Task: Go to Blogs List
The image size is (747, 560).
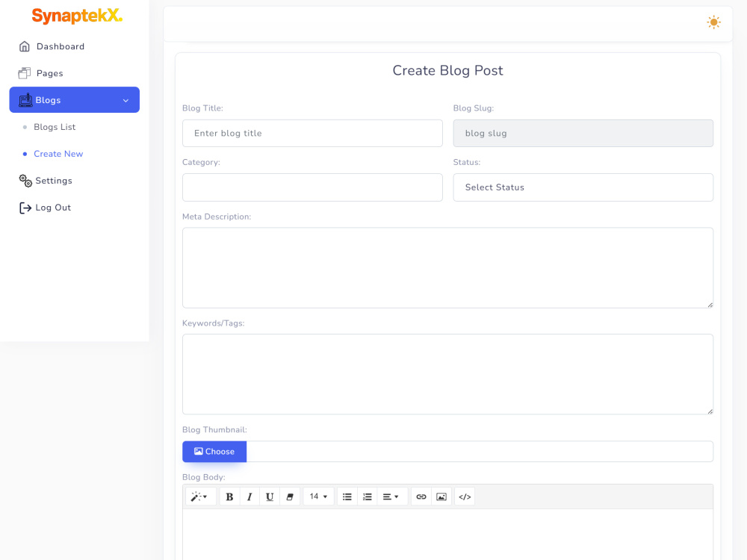Action: (x=55, y=127)
